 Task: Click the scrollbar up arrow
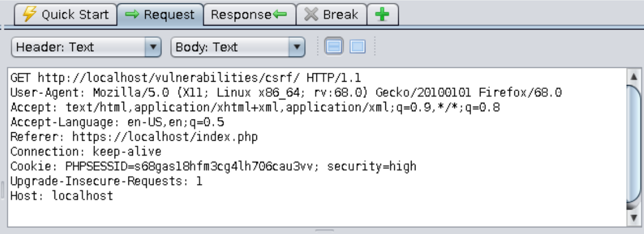(x=633, y=76)
